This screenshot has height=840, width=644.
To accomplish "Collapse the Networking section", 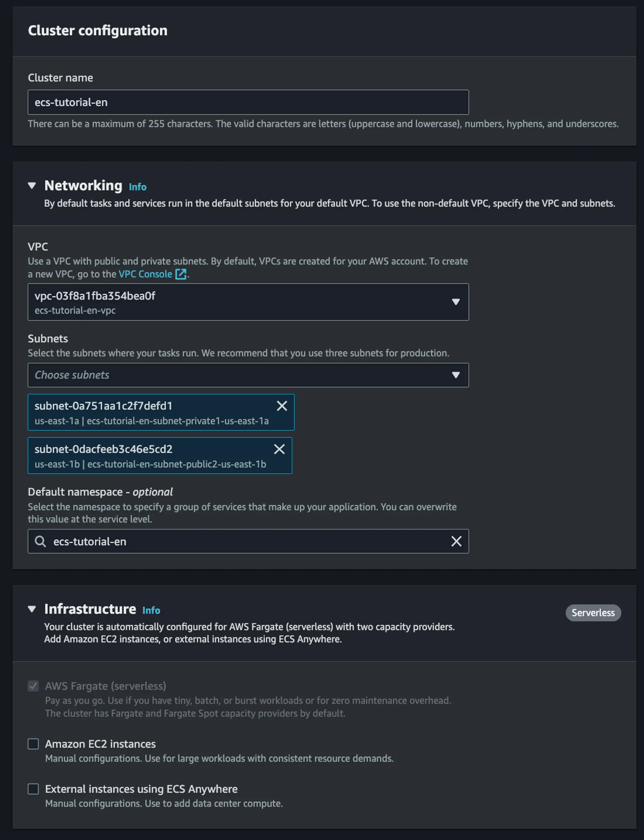I will (x=32, y=186).
